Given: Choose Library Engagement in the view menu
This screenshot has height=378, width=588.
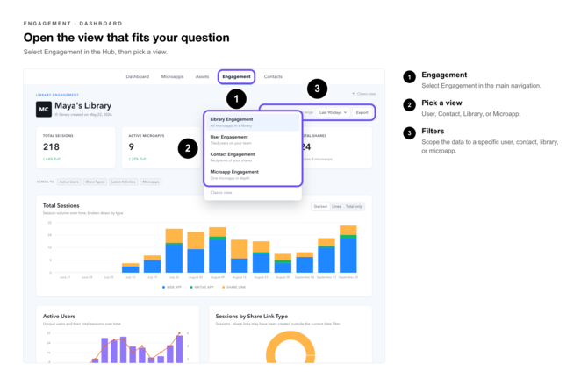Looking at the screenshot, I should click(253, 122).
